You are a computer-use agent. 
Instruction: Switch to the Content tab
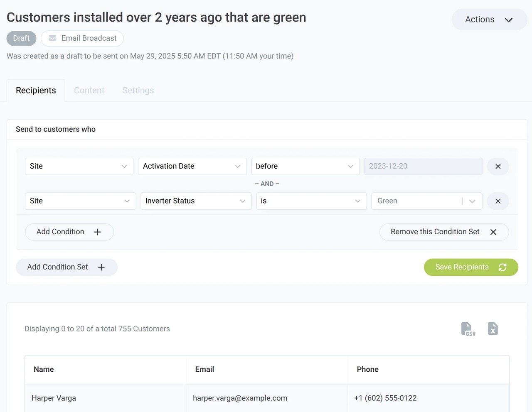(89, 91)
